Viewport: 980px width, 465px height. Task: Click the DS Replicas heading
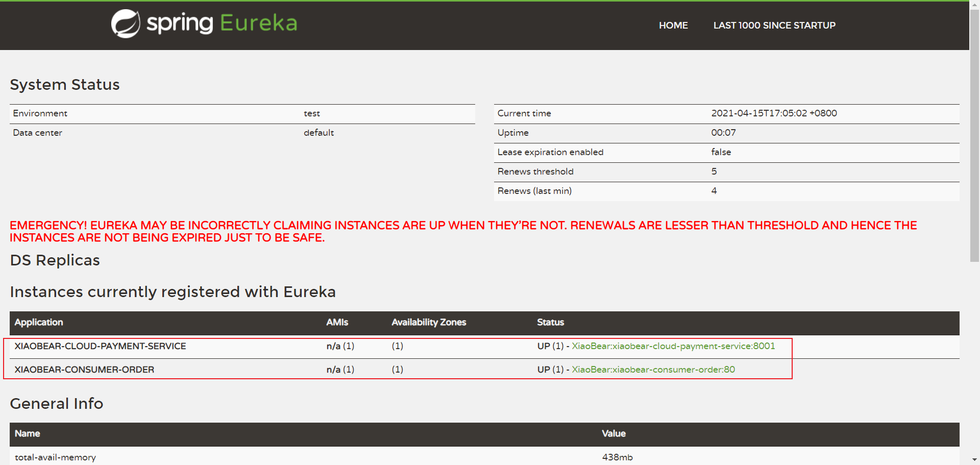[x=55, y=260]
